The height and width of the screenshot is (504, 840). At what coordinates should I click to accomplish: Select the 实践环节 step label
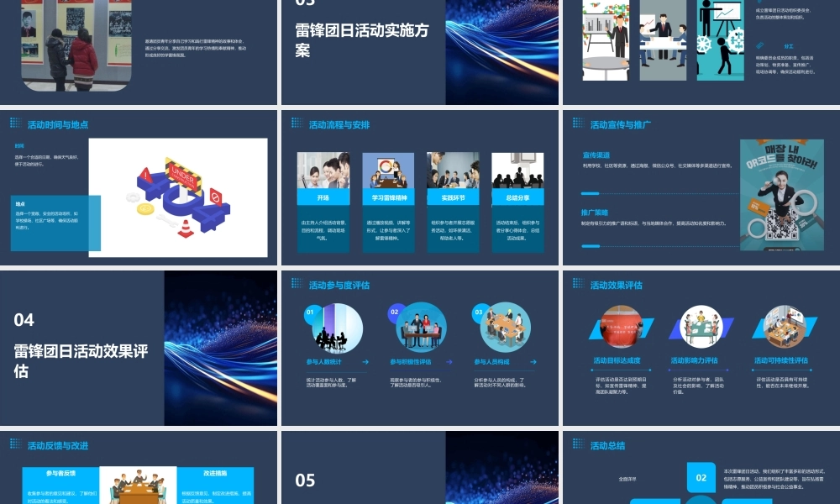tap(454, 197)
